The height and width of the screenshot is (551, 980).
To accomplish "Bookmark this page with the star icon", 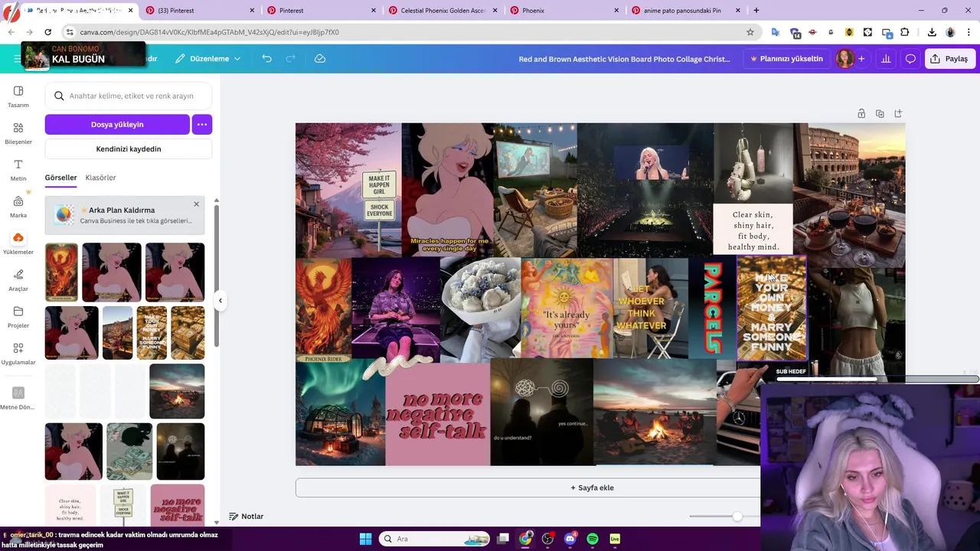I will [x=750, y=32].
